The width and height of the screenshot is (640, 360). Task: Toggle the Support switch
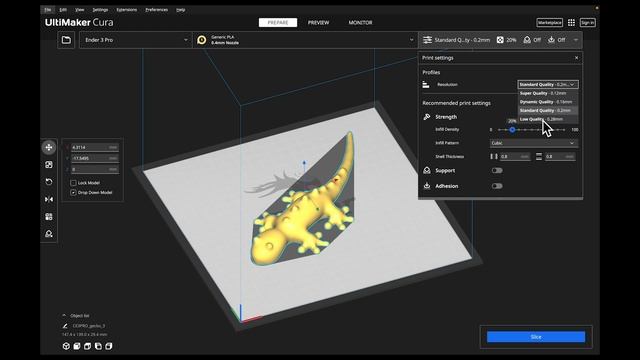[x=497, y=171]
